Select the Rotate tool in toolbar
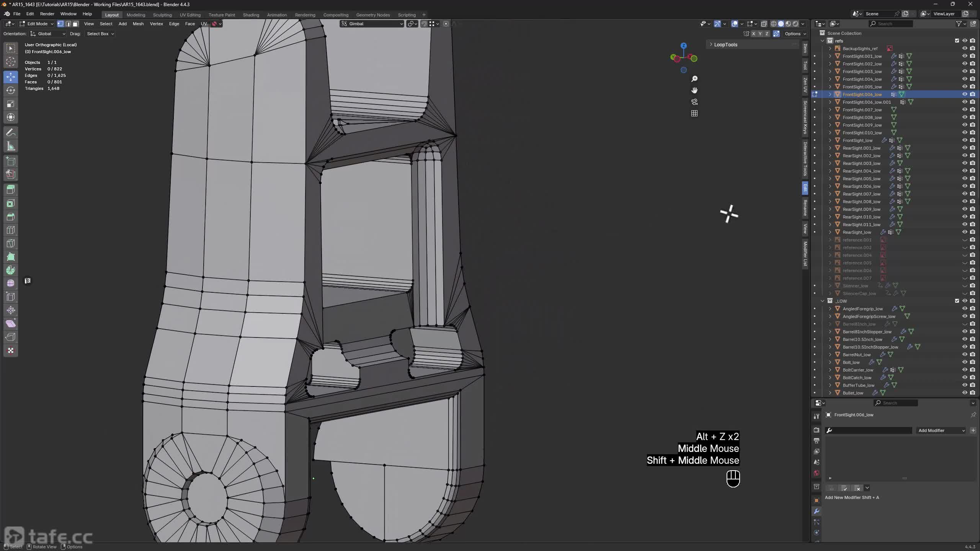The image size is (980, 551). coord(11,90)
